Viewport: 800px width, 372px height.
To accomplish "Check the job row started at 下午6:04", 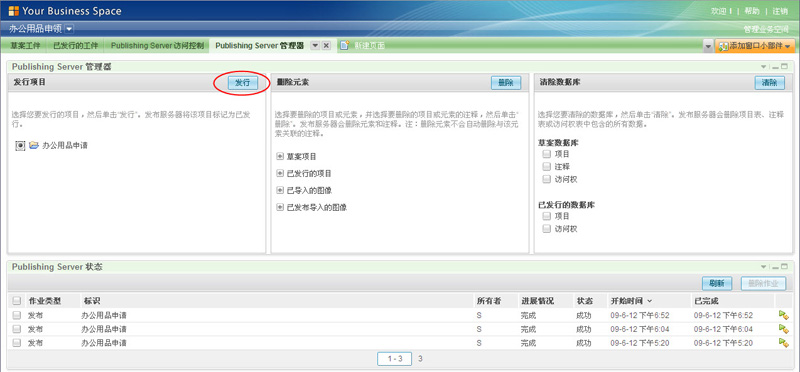I will coord(17,329).
